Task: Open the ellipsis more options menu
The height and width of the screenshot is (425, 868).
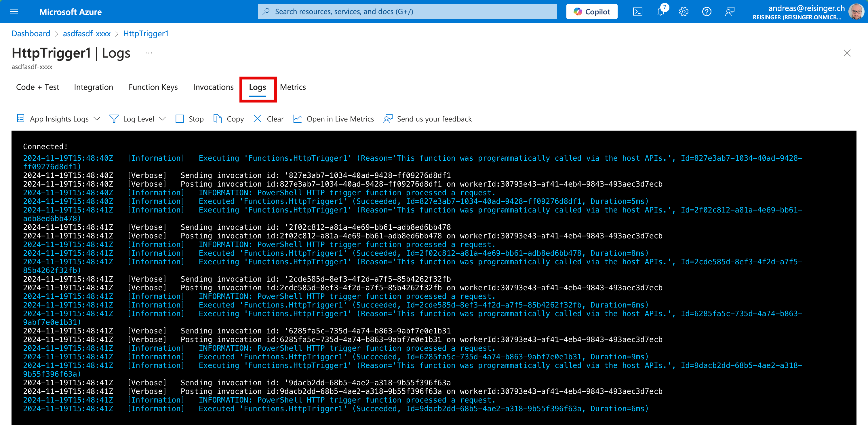Action: 149,53
